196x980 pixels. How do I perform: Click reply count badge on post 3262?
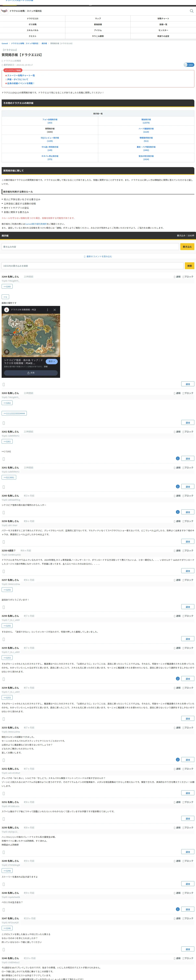(x=178, y=458)
